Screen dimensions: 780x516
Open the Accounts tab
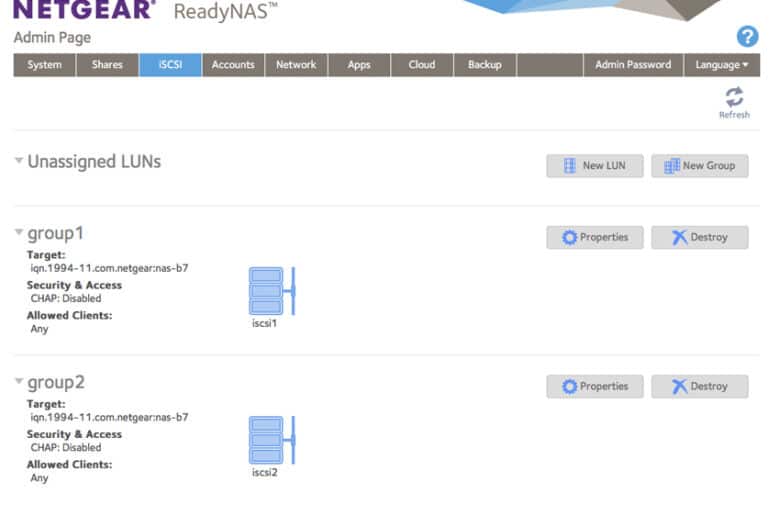coord(233,65)
